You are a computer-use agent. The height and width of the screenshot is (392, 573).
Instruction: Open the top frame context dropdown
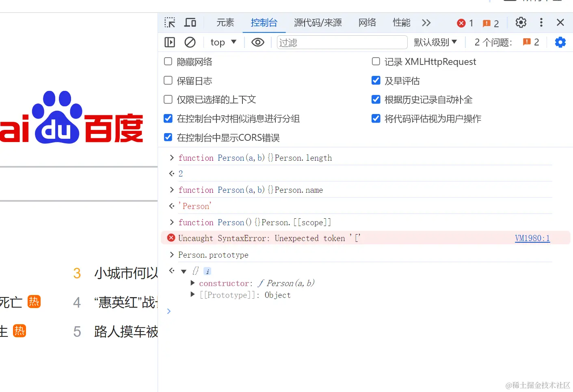coord(223,42)
